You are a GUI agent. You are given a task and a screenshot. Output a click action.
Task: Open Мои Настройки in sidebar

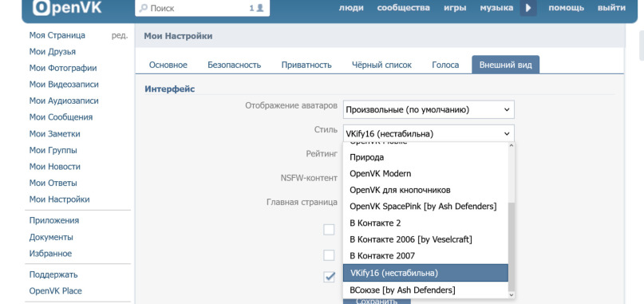pos(59,199)
